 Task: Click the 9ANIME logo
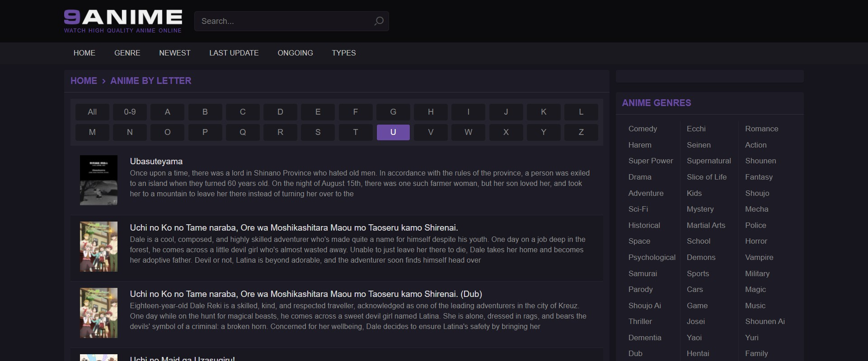pyautogui.click(x=123, y=21)
